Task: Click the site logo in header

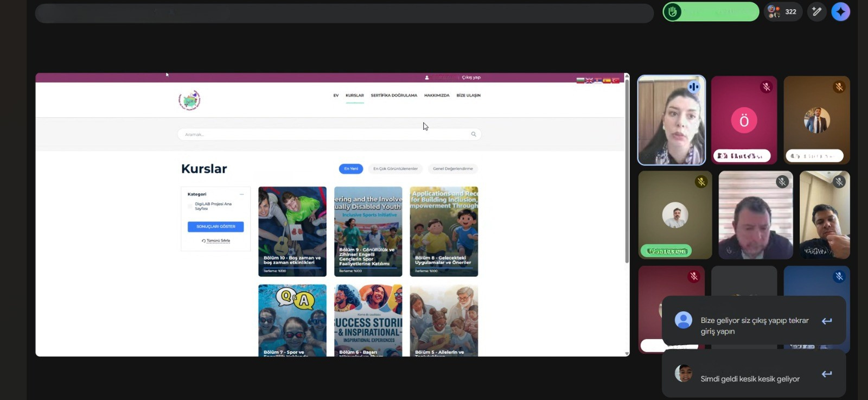Action: (x=189, y=100)
